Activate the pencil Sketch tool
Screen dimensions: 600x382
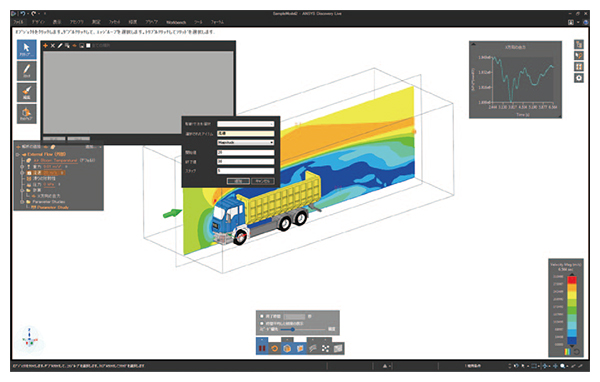(27, 71)
